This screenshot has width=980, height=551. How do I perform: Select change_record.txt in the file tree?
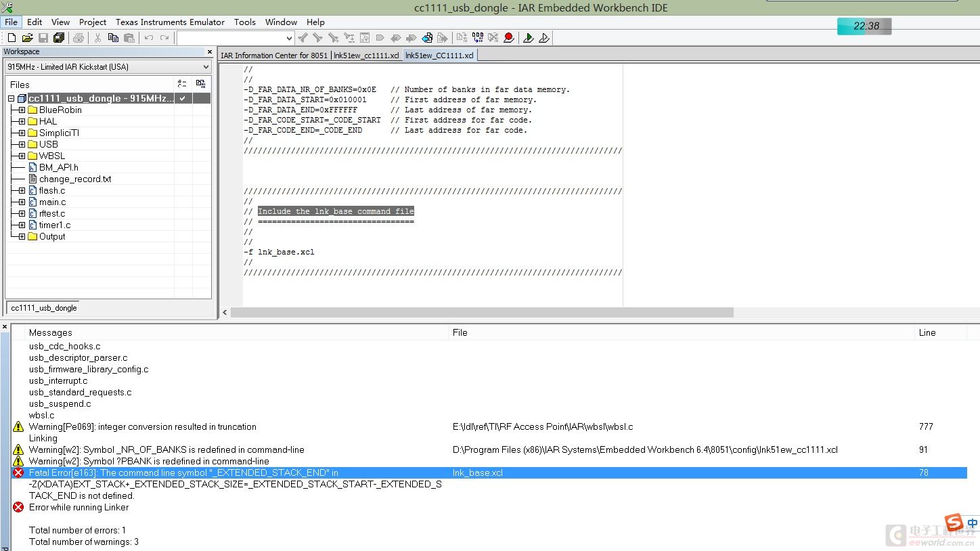75,179
